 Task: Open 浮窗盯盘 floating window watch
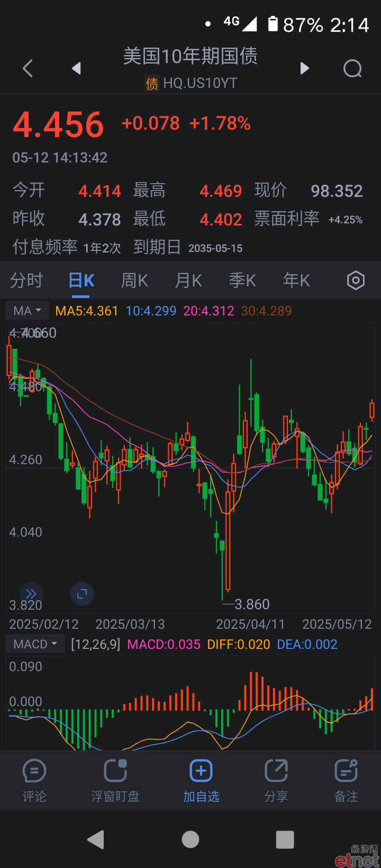click(x=115, y=781)
